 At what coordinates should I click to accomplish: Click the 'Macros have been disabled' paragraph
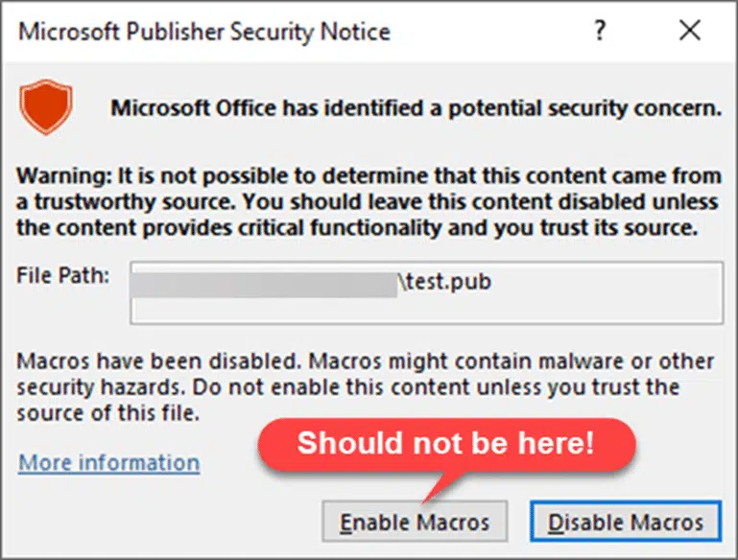coord(366,387)
